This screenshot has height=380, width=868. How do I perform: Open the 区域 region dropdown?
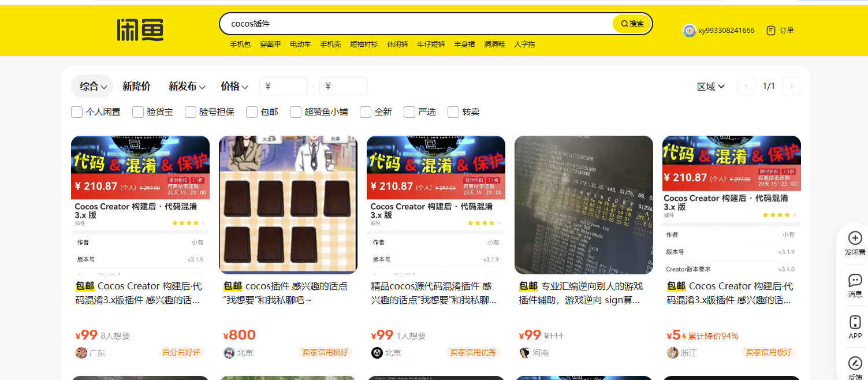(x=711, y=87)
